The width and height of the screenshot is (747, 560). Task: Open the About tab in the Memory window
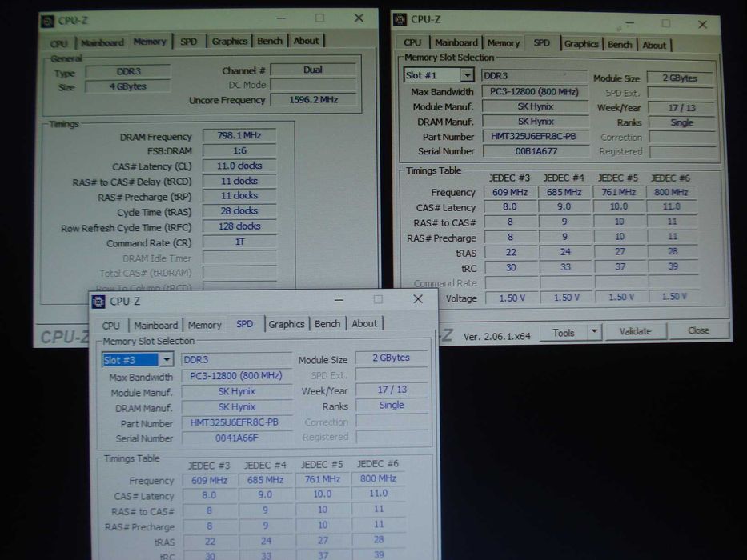pyautogui.click(x=306, y=41)
